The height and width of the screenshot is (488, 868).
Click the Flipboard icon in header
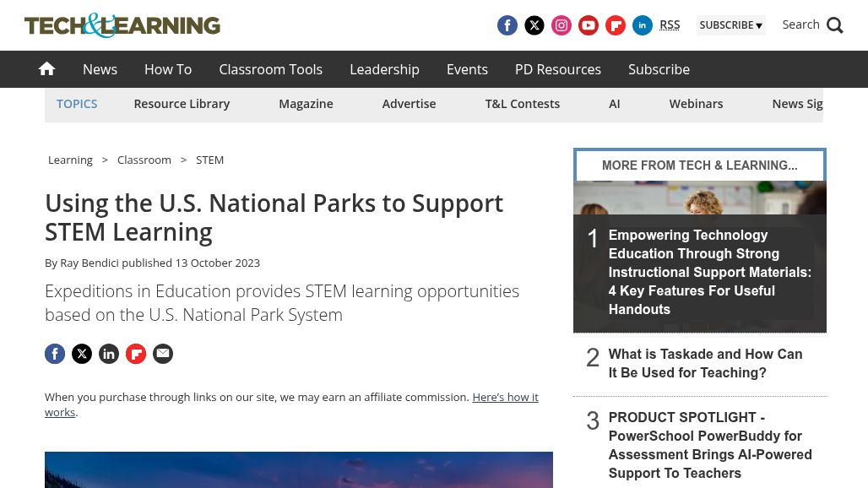(616, 25)
